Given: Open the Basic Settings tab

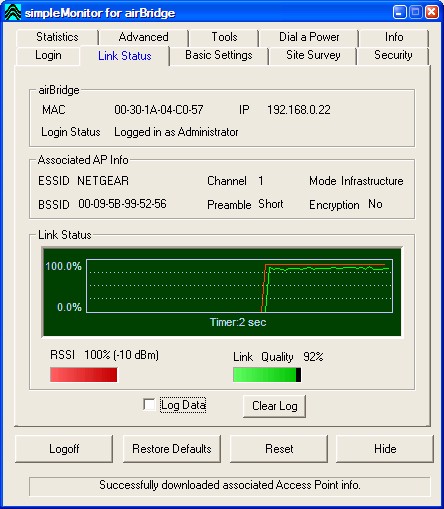Looking at the screenshot, I should pyautogui.click(x=219, y=55).
